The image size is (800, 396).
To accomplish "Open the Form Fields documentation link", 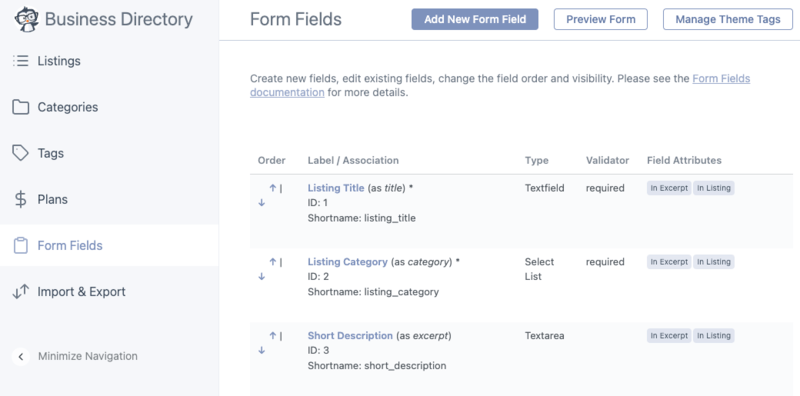I will [500, 86].
